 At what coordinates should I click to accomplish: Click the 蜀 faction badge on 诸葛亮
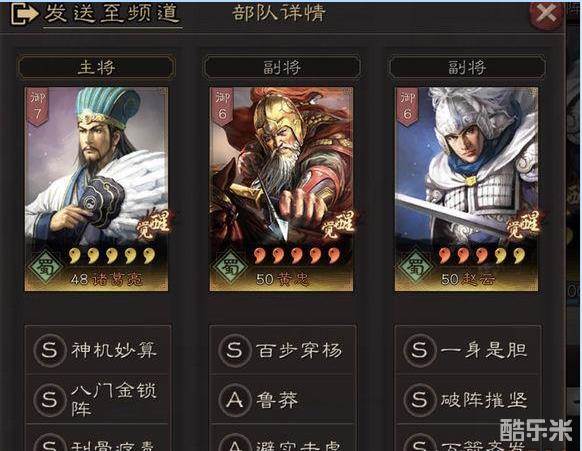45,267
